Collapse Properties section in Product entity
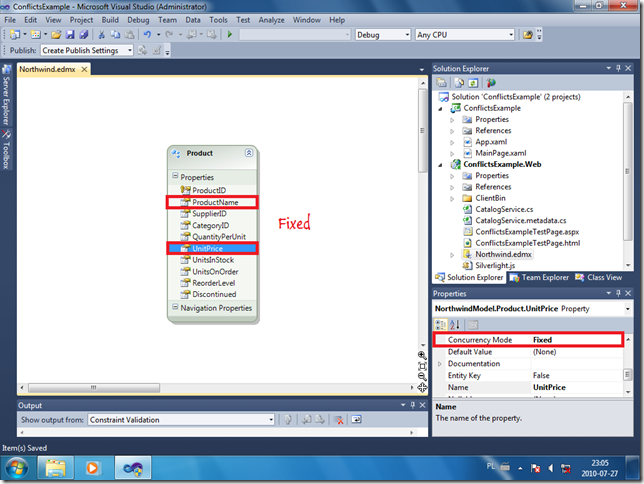Screen dimensions: 644x484 (x=175, y=177)
